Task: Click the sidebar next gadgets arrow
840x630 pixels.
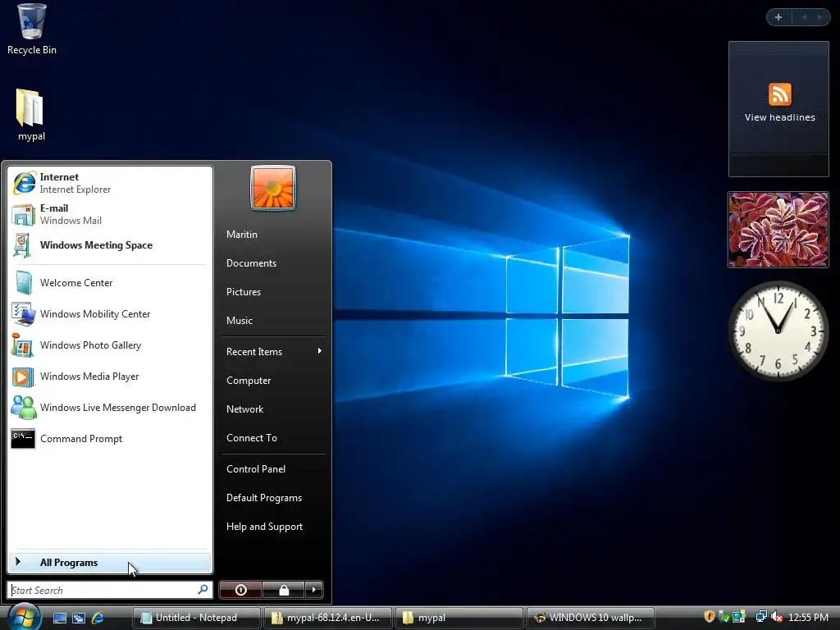Action: pyautogui.click(x=819, y=17)
